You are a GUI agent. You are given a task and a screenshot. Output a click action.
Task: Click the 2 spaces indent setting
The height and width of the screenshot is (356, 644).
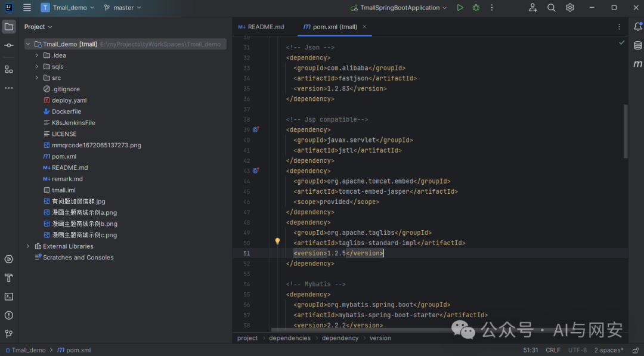pyautogui.click(x=609, y=350)
